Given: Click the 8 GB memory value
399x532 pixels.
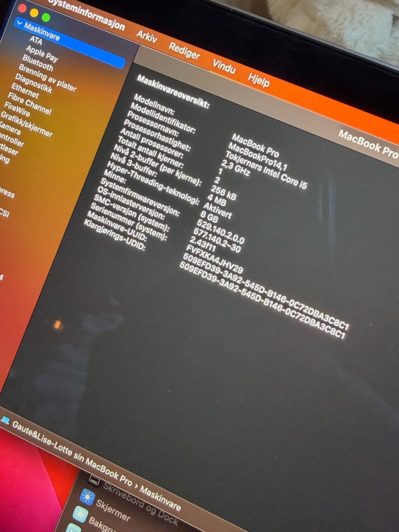Looking at the screenshot, I should pos(209,216).
